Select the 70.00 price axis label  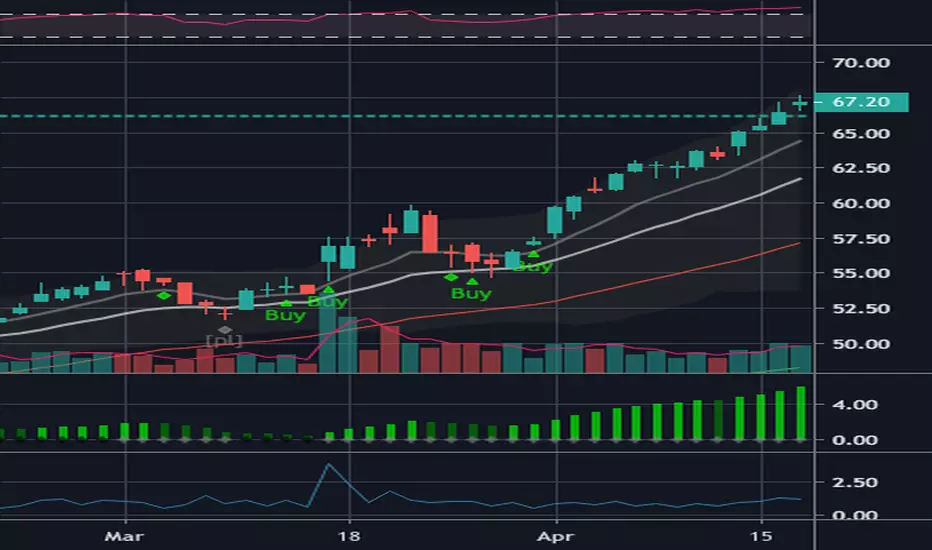pos(861,62)
